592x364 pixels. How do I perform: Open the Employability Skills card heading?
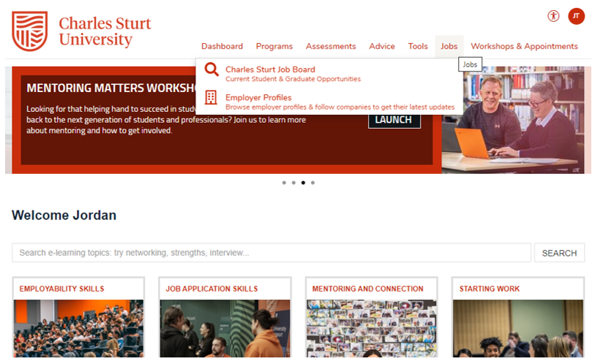point(61,289)
